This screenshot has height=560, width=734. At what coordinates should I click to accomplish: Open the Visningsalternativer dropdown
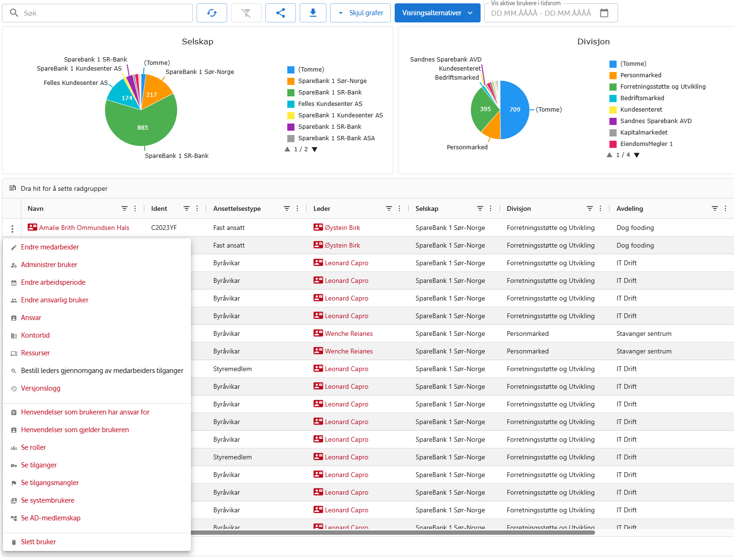click(x=437, y=13)
